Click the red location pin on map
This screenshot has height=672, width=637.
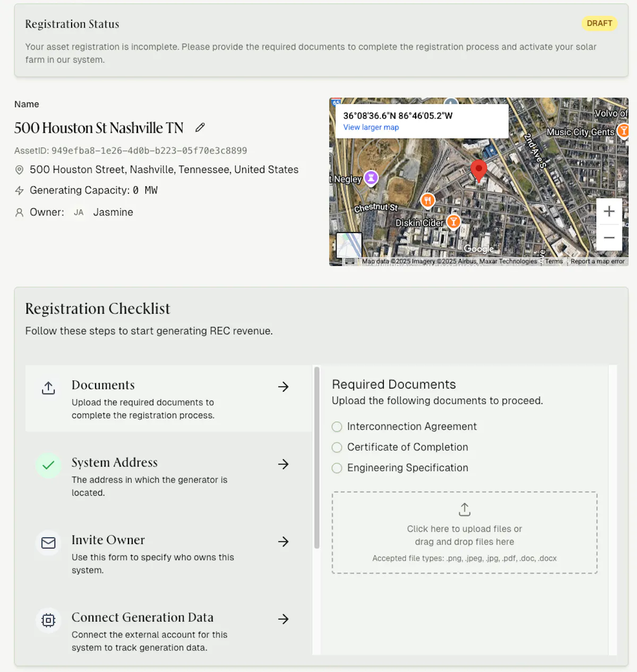tap(479, 171)
